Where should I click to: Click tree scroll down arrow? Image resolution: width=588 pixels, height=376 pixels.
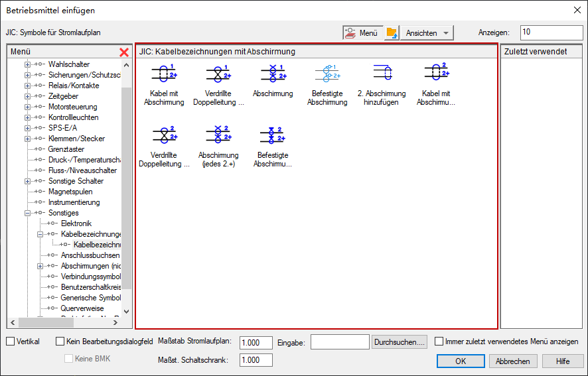126,312
